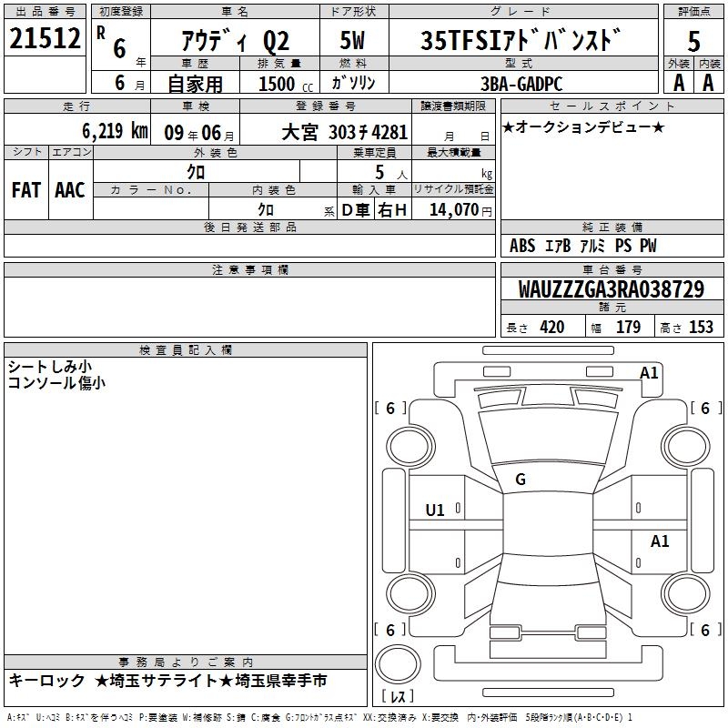Click the door shape value 5W

(x=352, y=40)
